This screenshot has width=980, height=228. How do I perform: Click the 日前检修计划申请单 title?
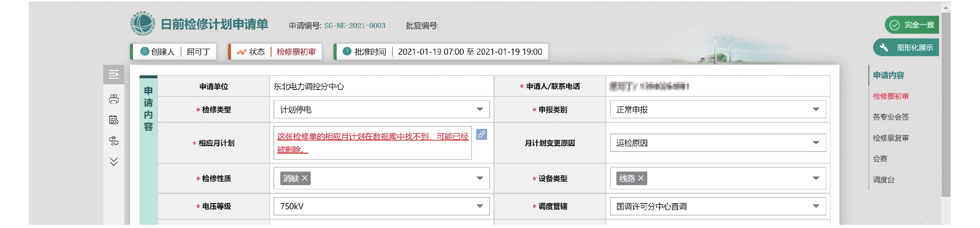click(214, 24)
